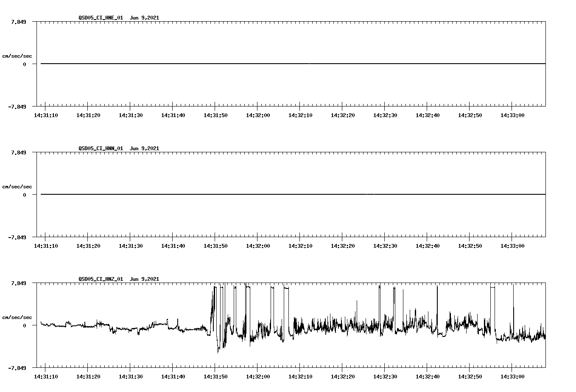
Task: Click the 14:31:20 time label under the HNN plot
Action: (x=88, y=246)
